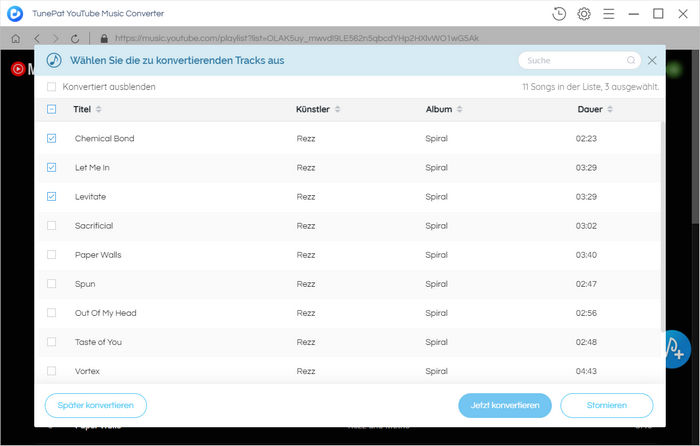Toggle the select-all checkbox in header

click(52, 109)
